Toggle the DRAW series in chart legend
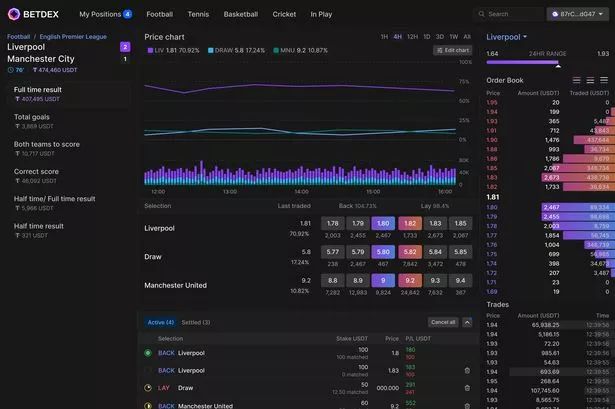615x409 pixels. pyautogui.click(x=236, y=50)
